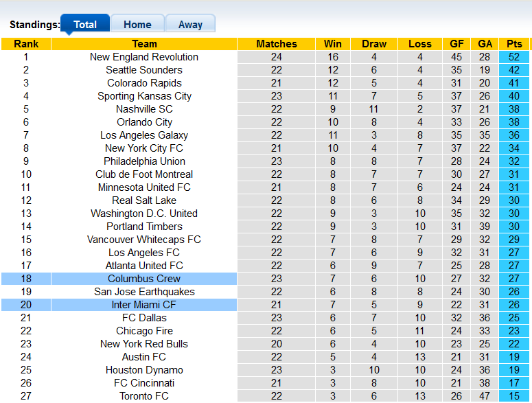Click on Colorado Rapids team name
Image resolution: width=532 pixels, height=403 pixels.
pyautogui.click(x=144, y=83)
